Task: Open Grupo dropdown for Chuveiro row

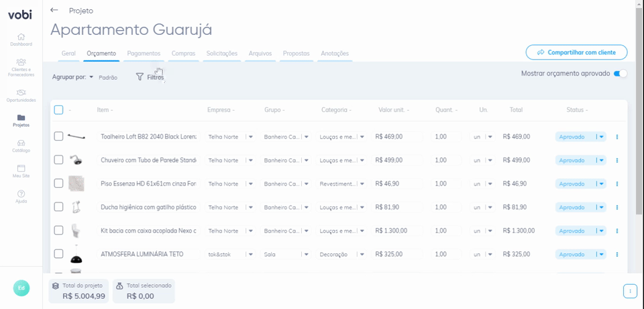Action: tap(307, 160)
